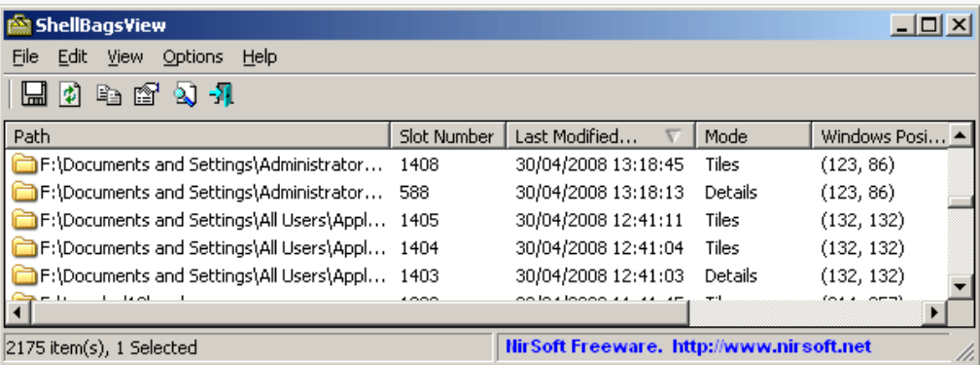The image size is (980, 365).
Task: Open the Options menu
Action: (192, 57)
